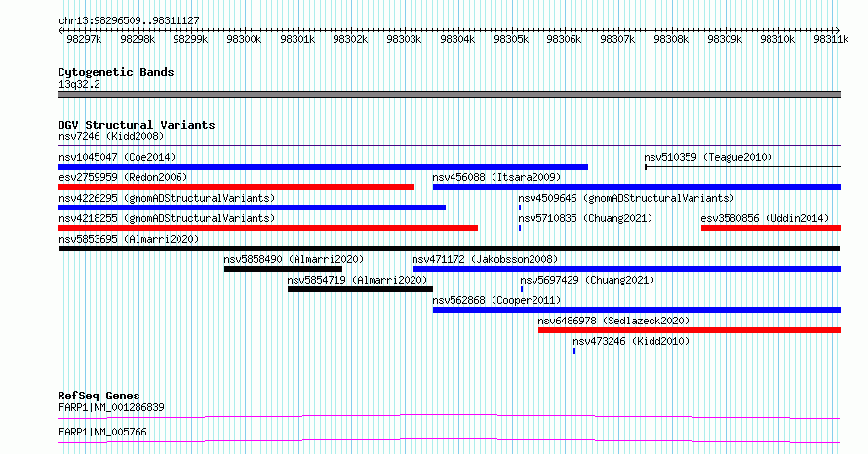Open nsv4218255 gnomAD variant label

167,218
